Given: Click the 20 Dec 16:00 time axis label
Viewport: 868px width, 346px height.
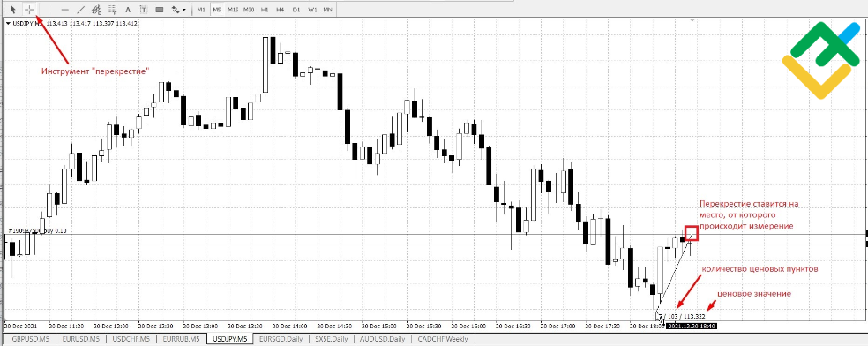Looking at the screenshot, I should coord(470,327).
